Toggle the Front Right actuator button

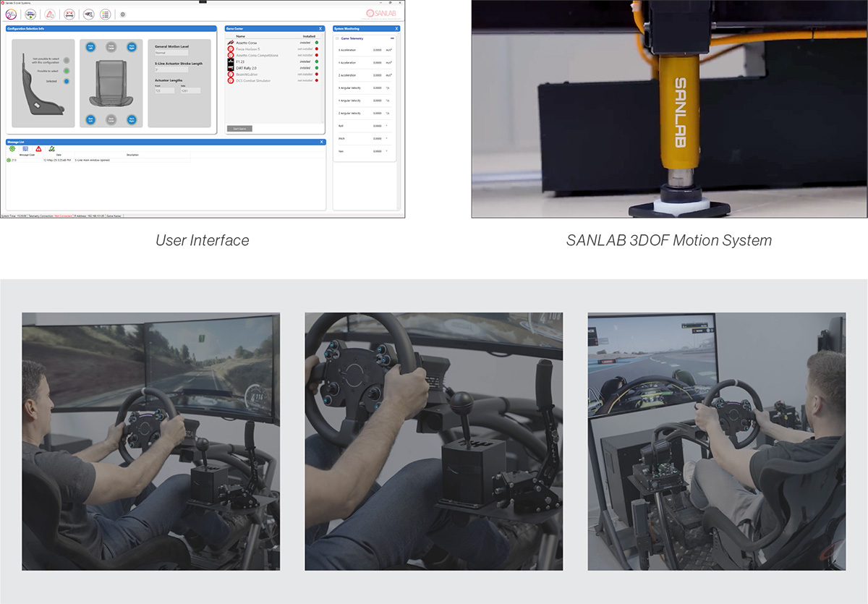pyautogui.click(x=132, y=47)
